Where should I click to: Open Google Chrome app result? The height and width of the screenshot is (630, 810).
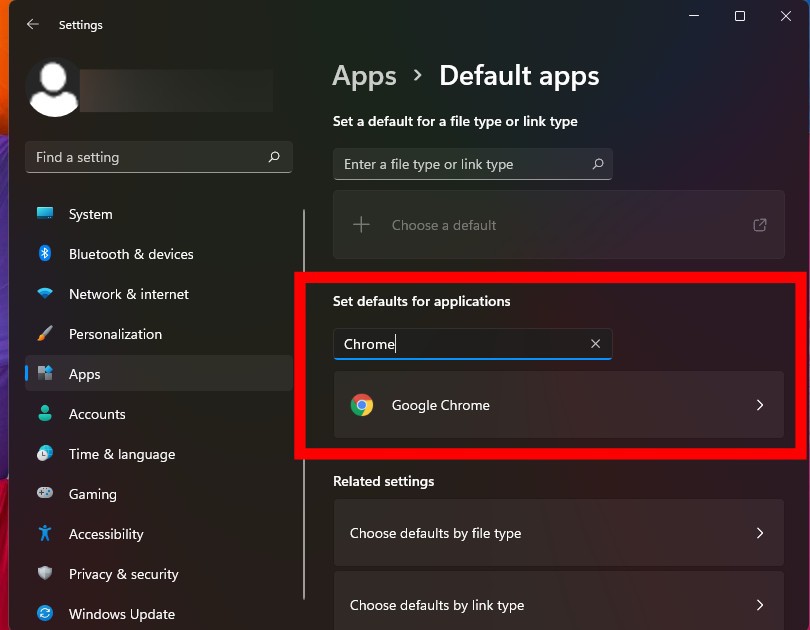click(558, 405)
